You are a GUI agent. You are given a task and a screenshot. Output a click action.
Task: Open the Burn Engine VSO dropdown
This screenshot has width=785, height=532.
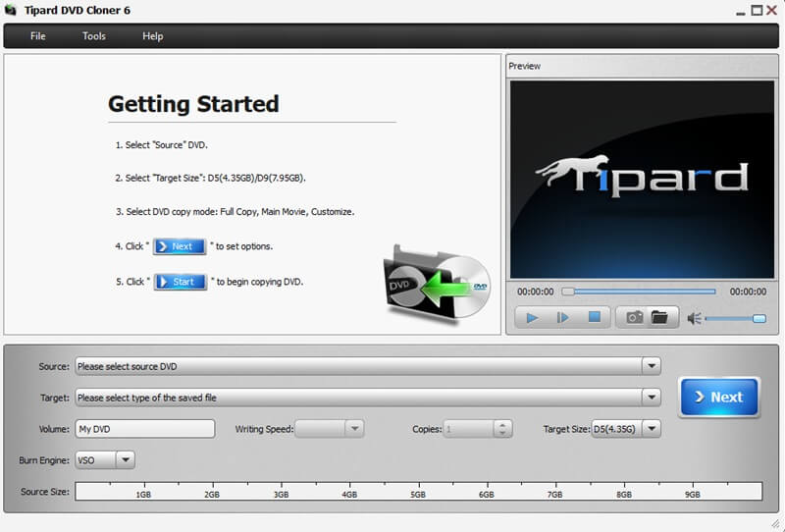point(125,459)
